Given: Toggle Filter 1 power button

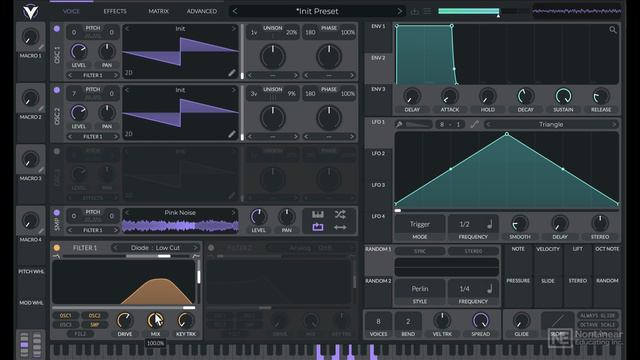Looking at the screenshot, I should [x=57, y=248].
